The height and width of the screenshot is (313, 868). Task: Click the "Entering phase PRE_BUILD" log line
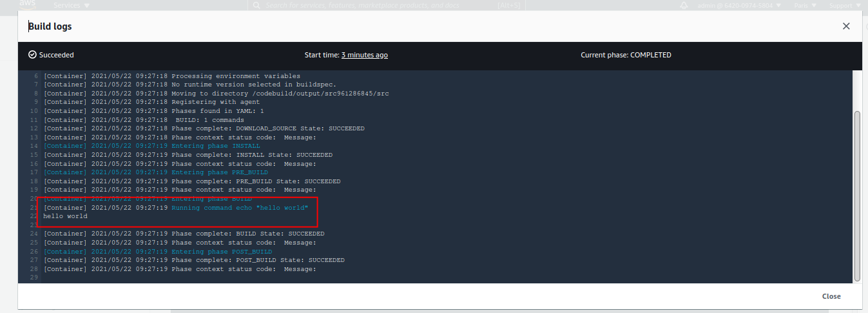point(219,173)
